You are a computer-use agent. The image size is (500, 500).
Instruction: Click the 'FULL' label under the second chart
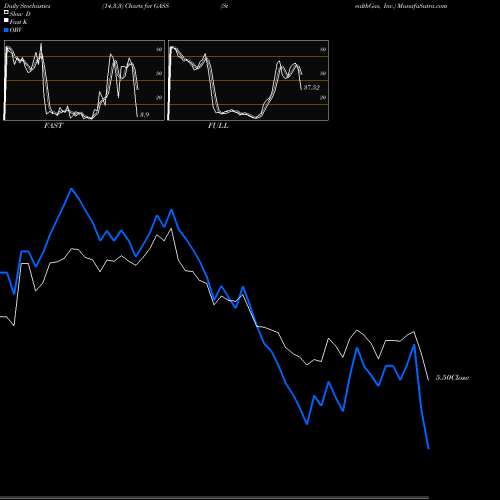point(218,126)
